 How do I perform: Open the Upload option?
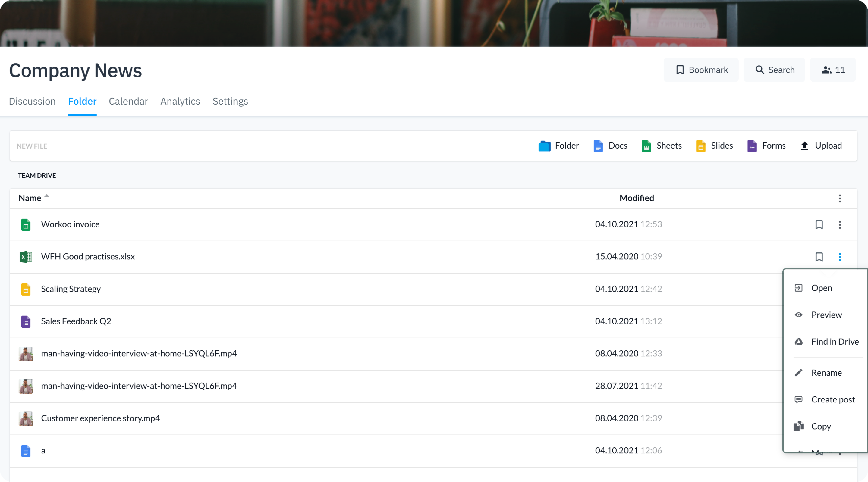click(821, 146)
